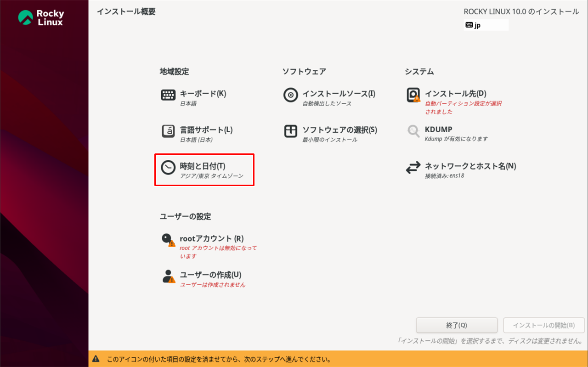Click the keyboard icon under 地域設定

[168, 95]
